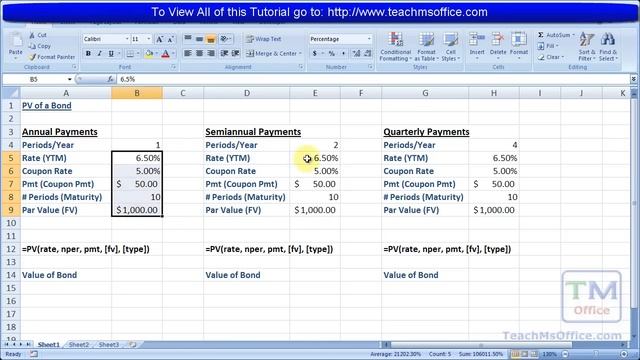Viewport: 640px width, 360px height.
Task: Open Find & Select menu
Action: tap(608, 47)
